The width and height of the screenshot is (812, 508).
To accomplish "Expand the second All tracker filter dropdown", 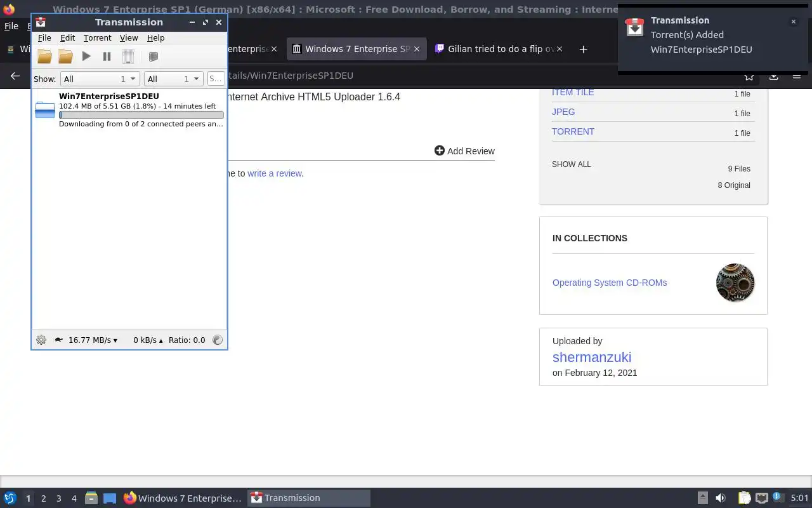I will (x=173, y=79).
